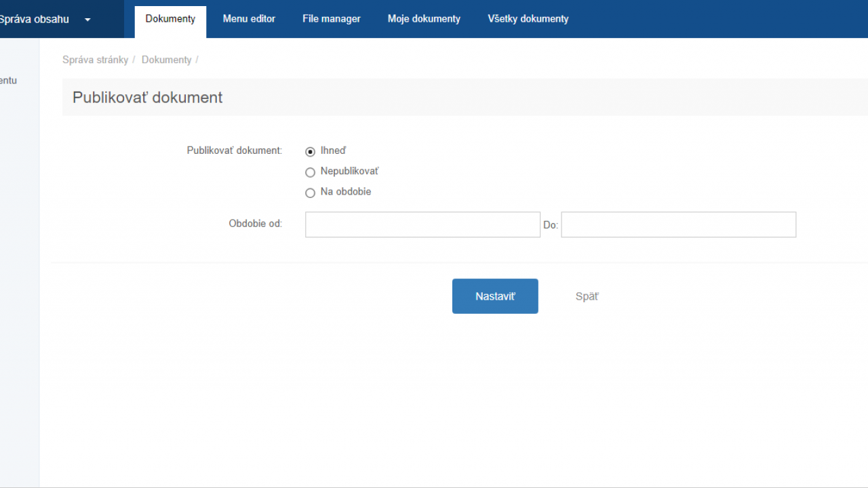Go to the File manager tab
This screenshot has width=868, height=488.
coord(332,19)
